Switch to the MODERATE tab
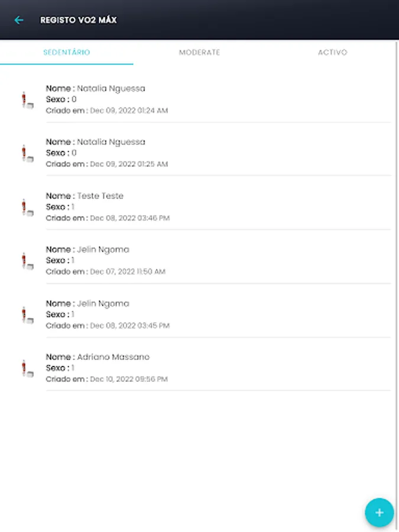 point(199,52)
